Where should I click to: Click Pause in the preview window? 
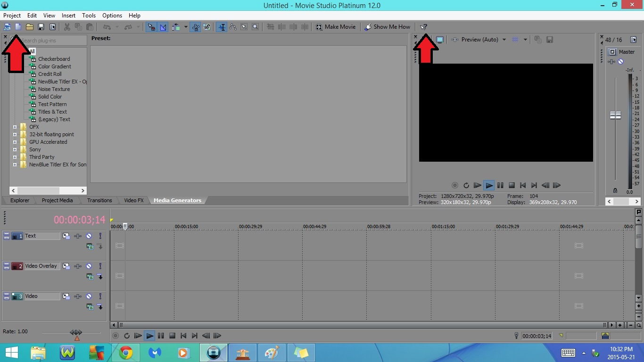pyautogui.click(x=500, y=185)
